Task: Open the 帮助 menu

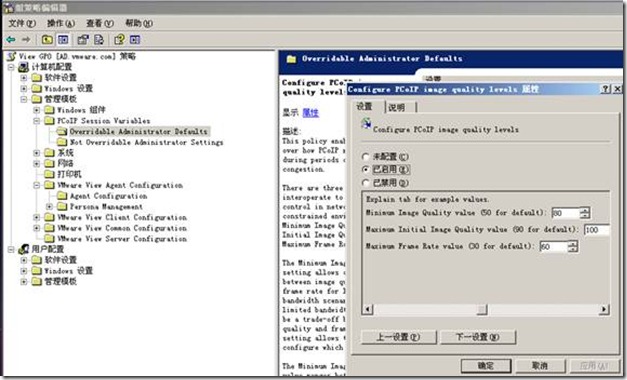Action: click(139, 23)
